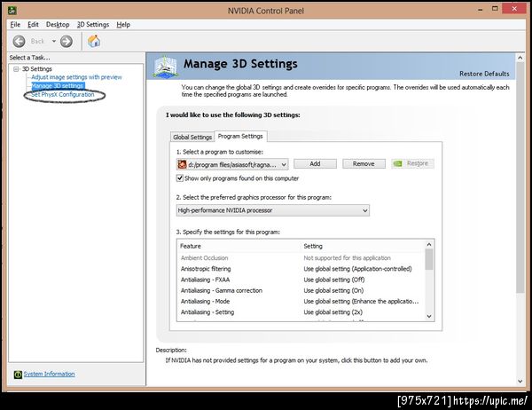
Task: Open the Help menu
Action: click(x=123, y=25)
